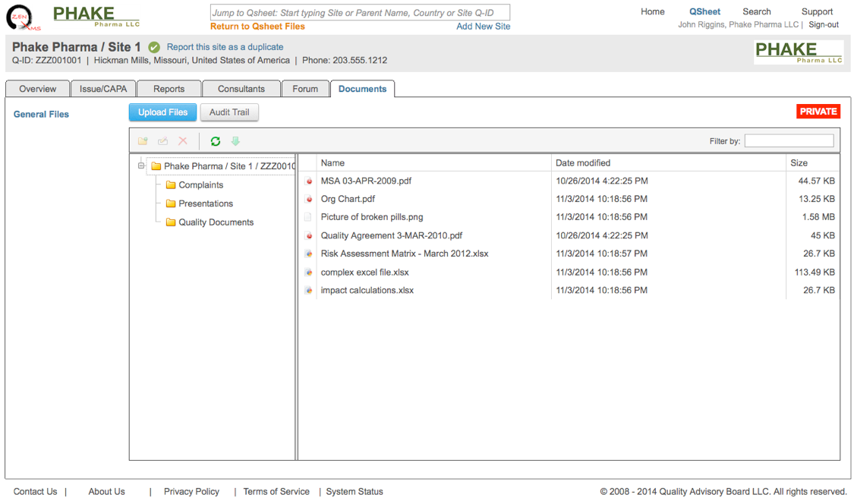Click Report this site as a duplicate
The width and height of the screenshot is (854, 504).
[x=225, y=47]
